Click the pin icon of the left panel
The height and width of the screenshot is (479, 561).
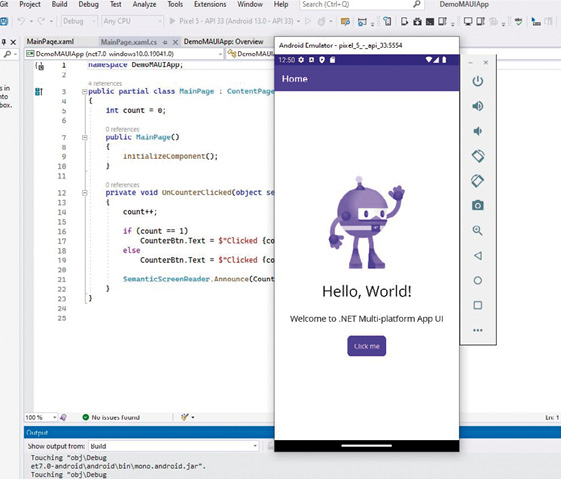pos(4,42)
